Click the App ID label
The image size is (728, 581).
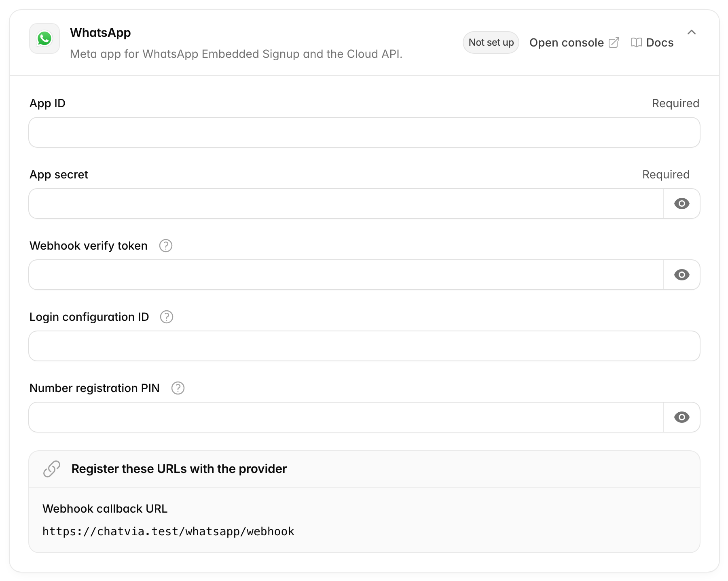coord(47,103)
